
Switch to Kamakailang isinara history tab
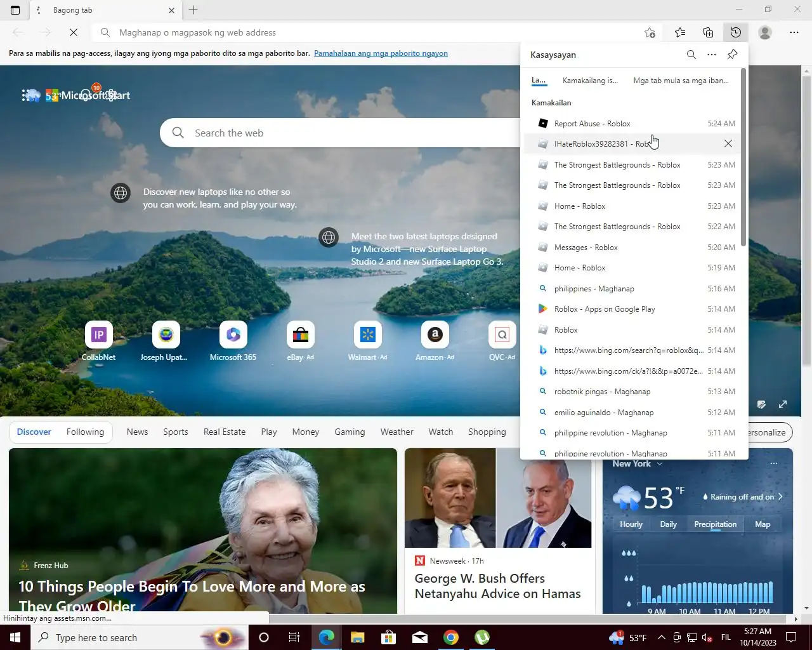coord(590,81)
